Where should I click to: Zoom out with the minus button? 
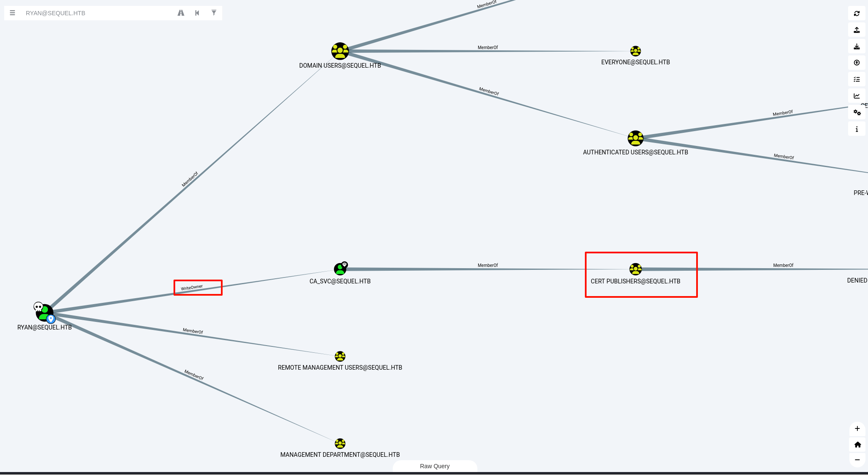point(857,460)
